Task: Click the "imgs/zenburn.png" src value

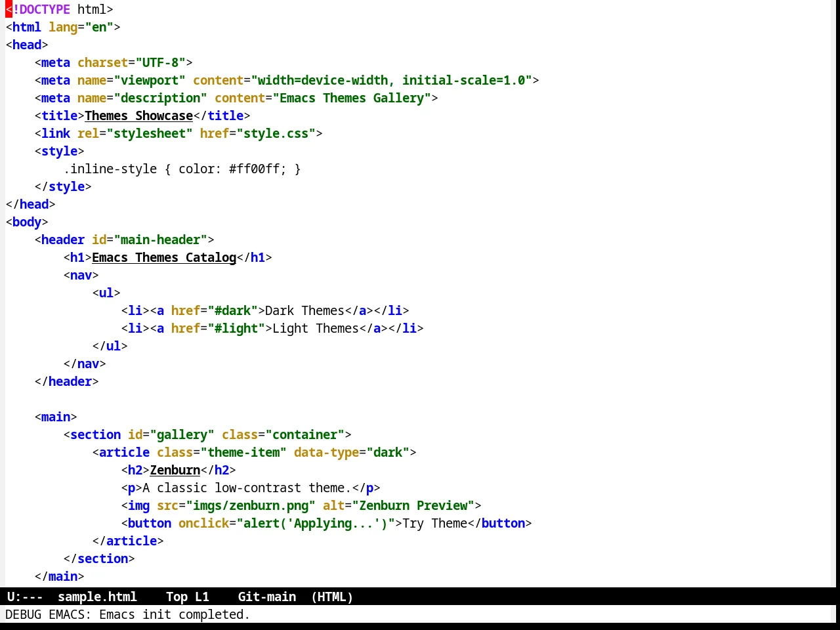Action: [x=251, y=505]
